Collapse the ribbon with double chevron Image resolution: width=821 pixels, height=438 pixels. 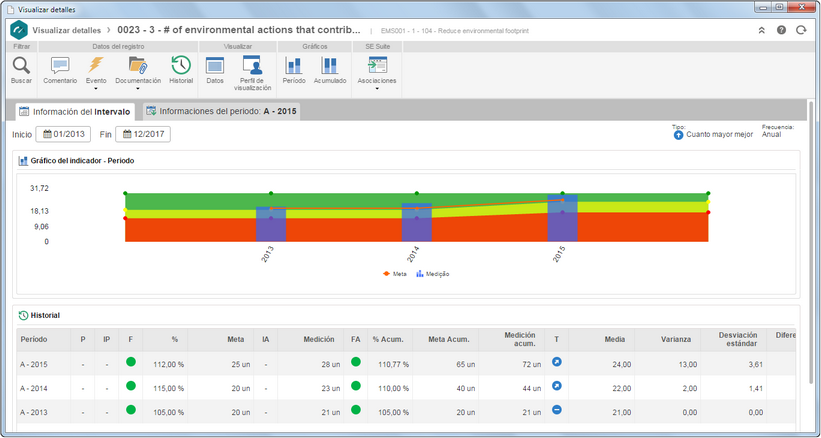pyautogui.click(x=762, y=30)
